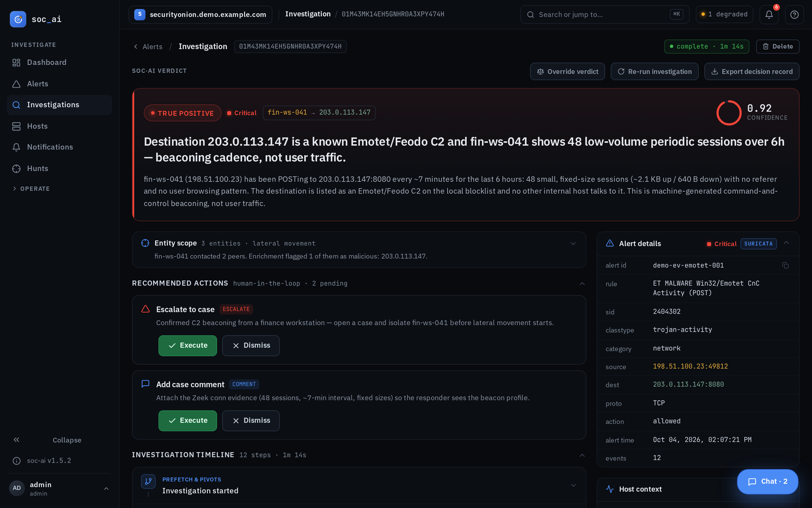
Task: Click the search magnifier icon
Action: click(531, 14)
